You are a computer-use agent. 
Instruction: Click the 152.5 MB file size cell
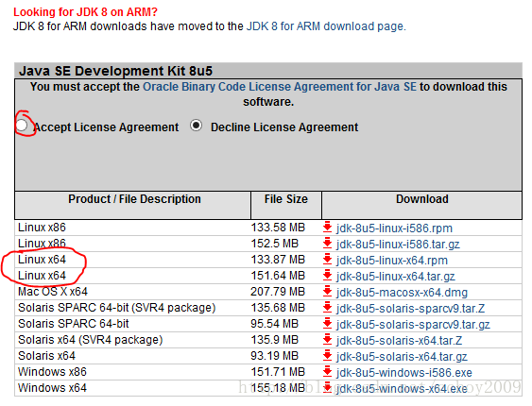274,244
